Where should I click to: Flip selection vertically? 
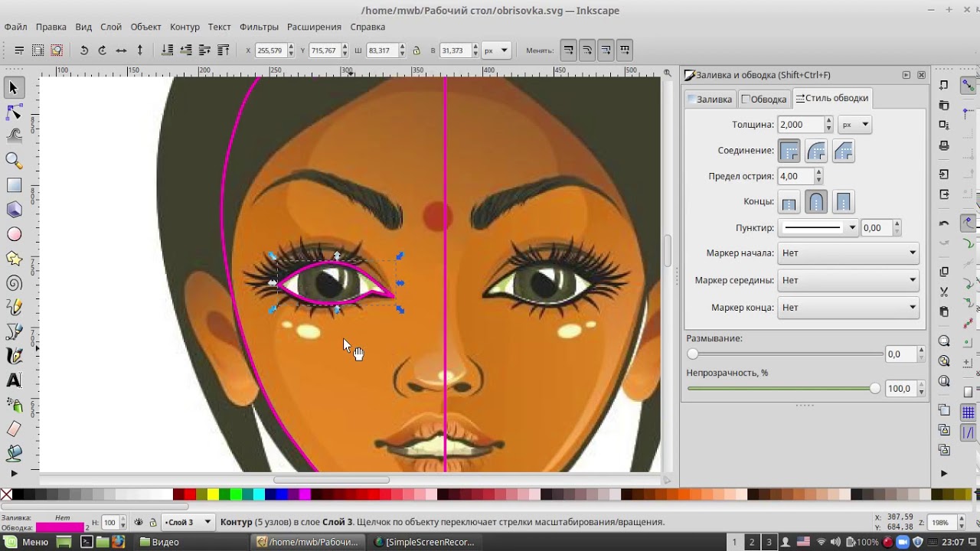click(x=139, y=51)
